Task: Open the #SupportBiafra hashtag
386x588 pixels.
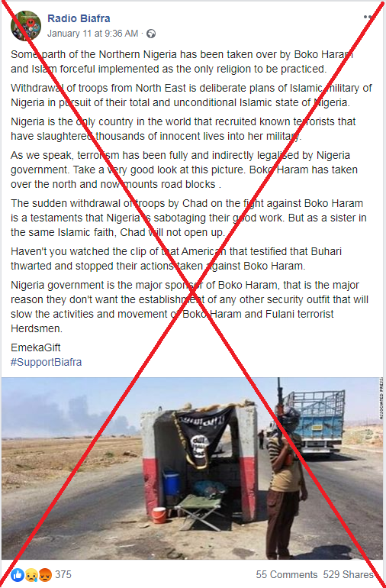Action: coord(46,362)
